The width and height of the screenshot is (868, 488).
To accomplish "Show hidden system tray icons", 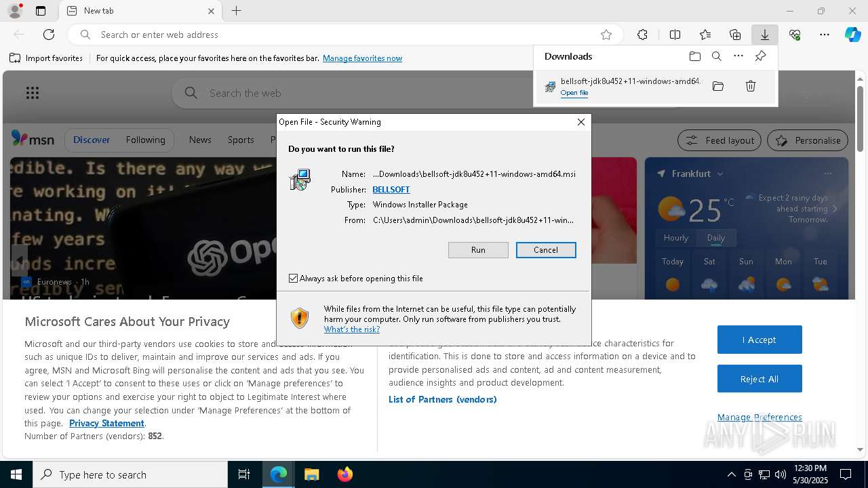I will pos(731,474).
